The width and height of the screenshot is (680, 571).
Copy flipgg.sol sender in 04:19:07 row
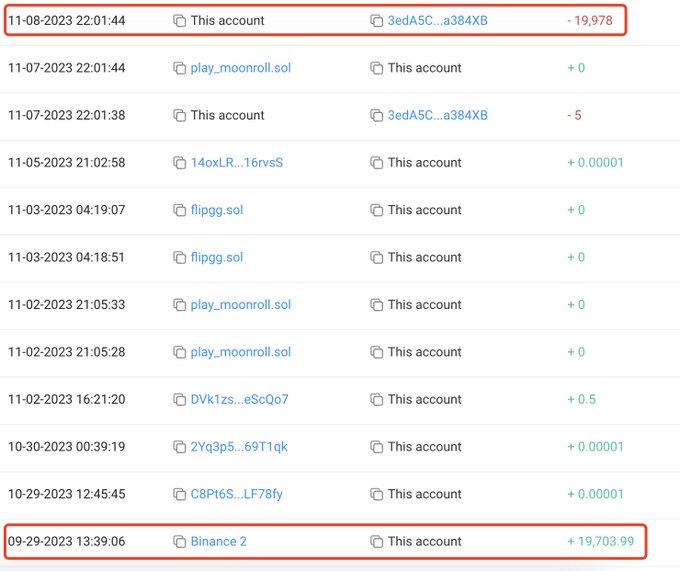pyautogui.click(x=179, y=210)
